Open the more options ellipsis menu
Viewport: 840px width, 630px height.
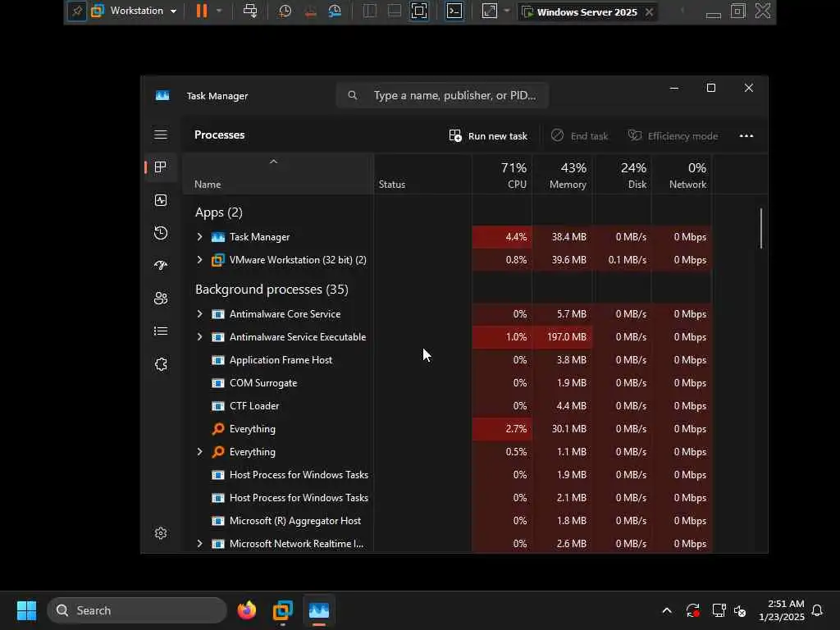[746, 136]
